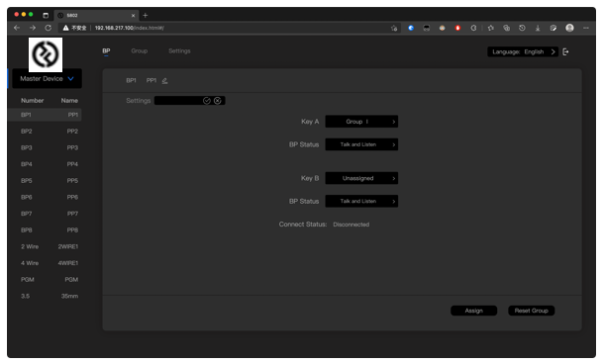
Task: Select the BP4 PP4 row
Action: click(x=45, y=164)
